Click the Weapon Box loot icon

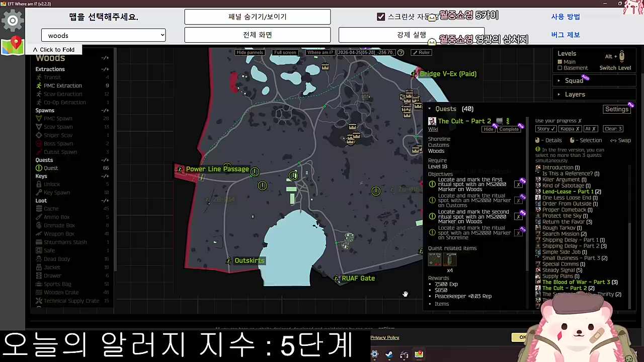click(39, 234)
